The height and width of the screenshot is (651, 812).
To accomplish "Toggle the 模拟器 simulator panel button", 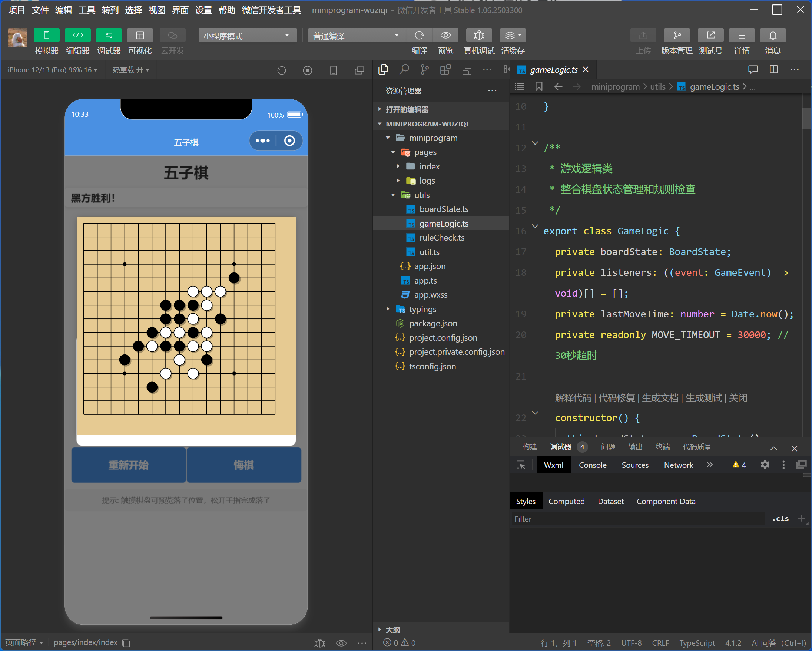I will pyautogui.click(x=46, y=36).
